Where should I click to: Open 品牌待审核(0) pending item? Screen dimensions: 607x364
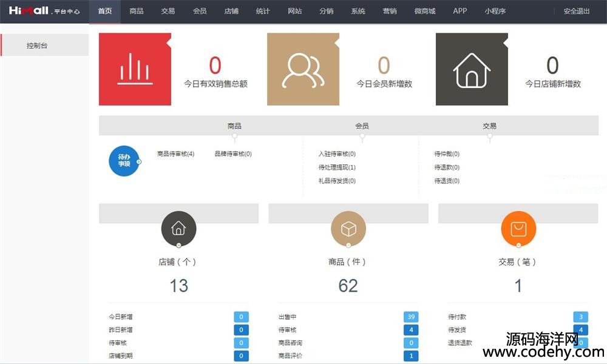(233, 154)
